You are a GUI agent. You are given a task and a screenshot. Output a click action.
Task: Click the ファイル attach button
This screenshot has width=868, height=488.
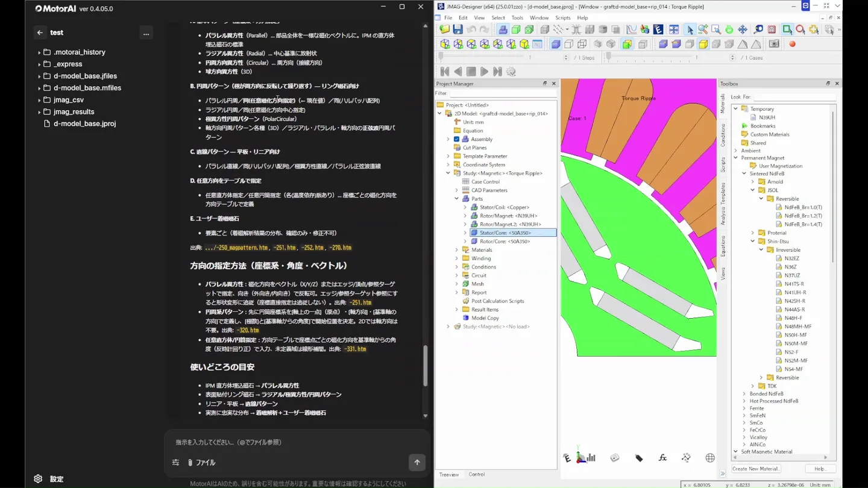tap(201, 463)
